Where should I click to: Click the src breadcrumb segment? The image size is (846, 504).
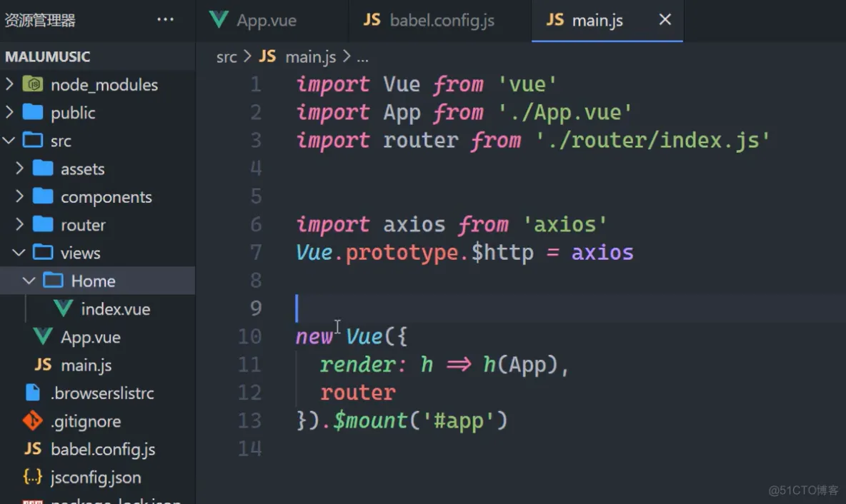click(227, 56)
